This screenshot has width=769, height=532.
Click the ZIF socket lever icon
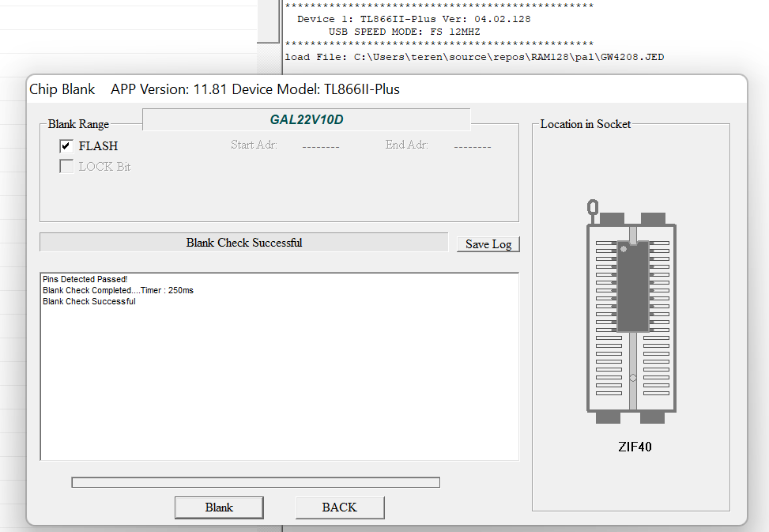click(591, 210)
